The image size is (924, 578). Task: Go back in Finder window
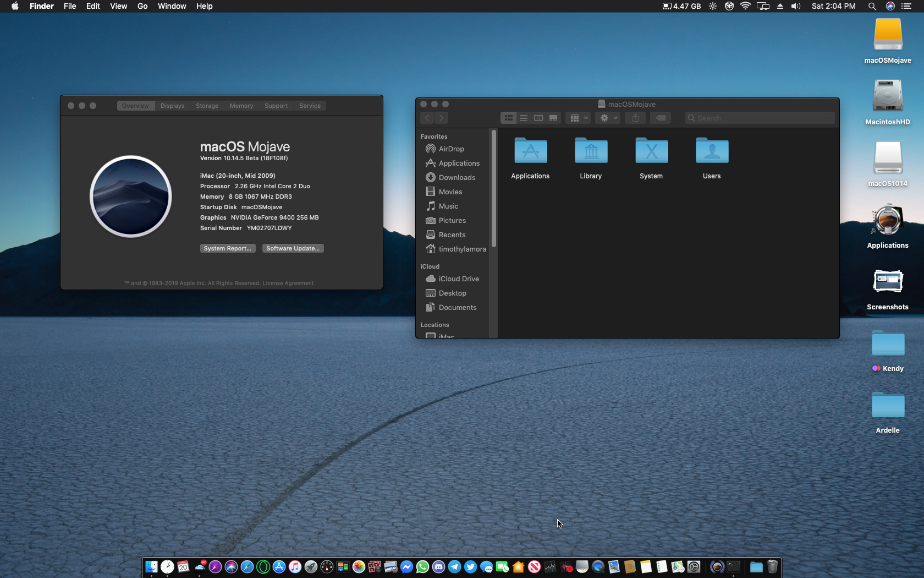427,118
